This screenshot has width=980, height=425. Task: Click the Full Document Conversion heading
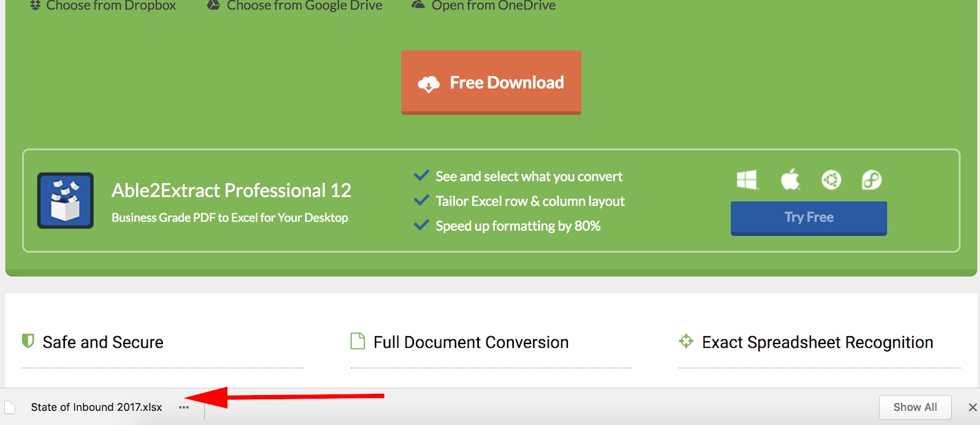coord(471,342)
